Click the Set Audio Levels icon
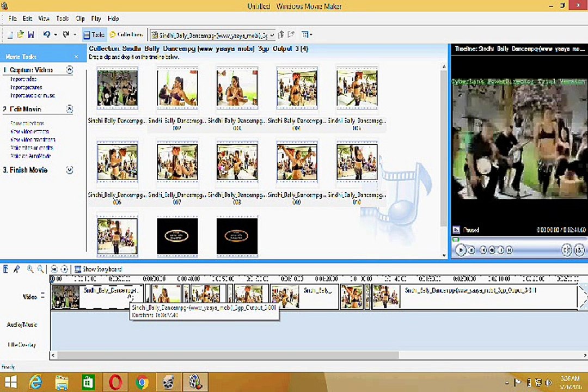 [5, 269]
